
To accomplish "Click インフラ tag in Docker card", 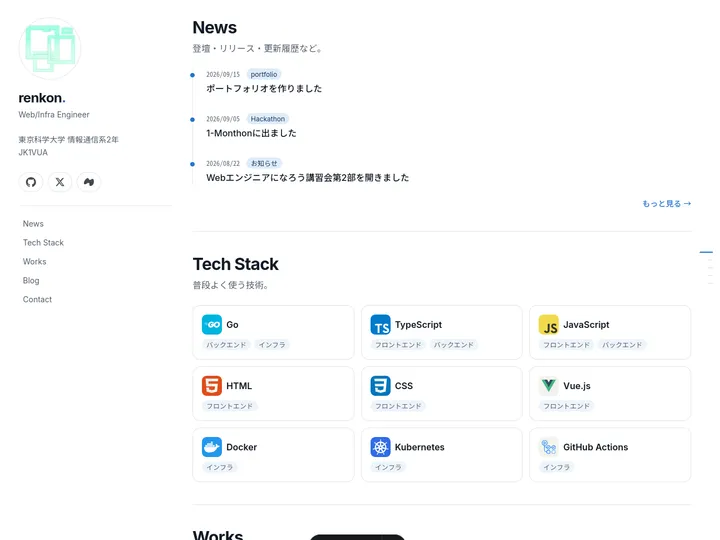I will 219,467.
